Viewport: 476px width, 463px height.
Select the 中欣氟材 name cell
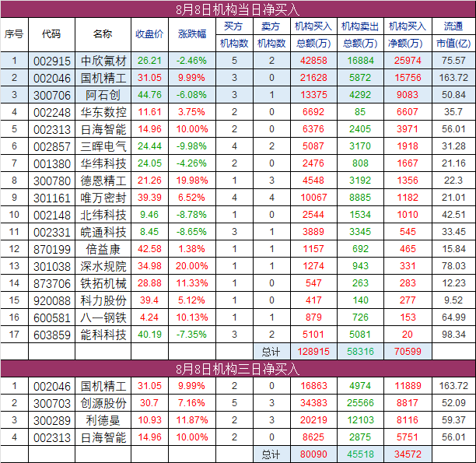pos(103,61)
